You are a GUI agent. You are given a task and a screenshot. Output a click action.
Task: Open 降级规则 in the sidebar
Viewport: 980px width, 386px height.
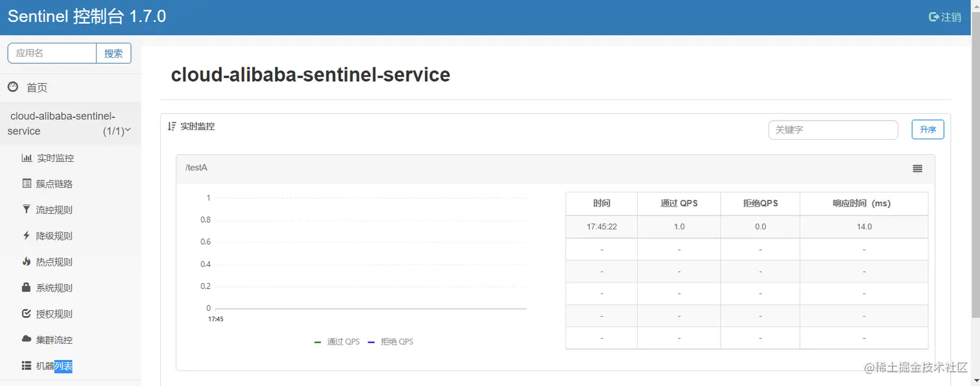[54, 236]
